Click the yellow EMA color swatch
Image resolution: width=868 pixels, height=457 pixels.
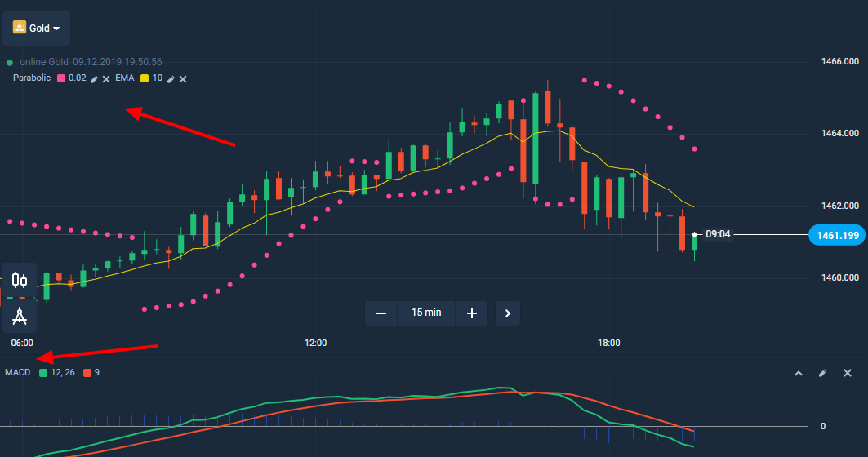click(145, 78)
